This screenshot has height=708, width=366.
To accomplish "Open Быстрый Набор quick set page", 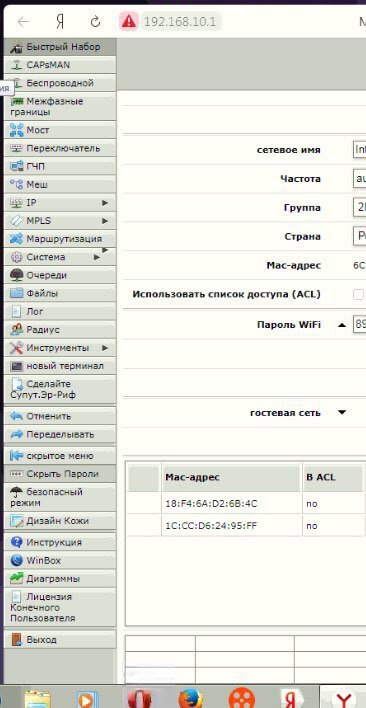I will point(60,47).
